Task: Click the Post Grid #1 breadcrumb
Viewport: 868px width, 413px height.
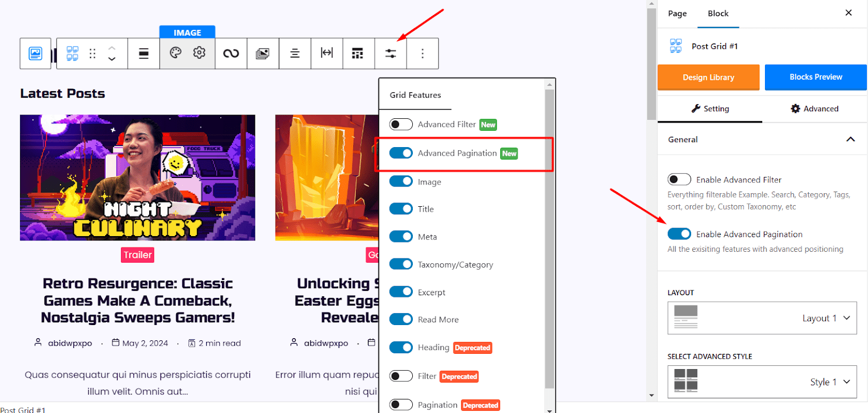Action: 23,410
